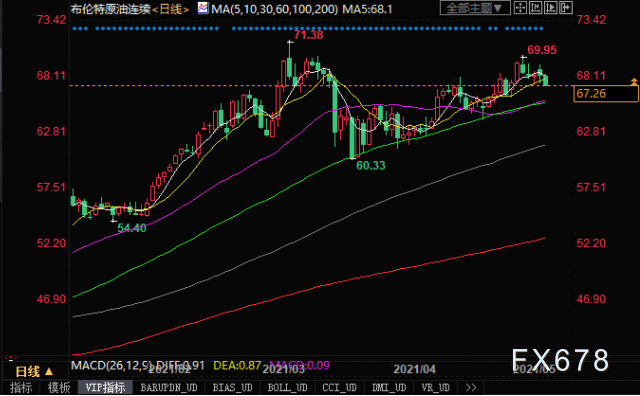Click the rightmost export arrow toolbar icon
Screen dimensions: 640x396
tap(566, 7)
